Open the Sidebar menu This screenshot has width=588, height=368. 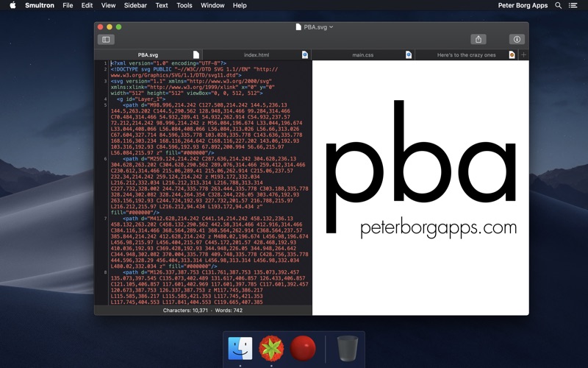[135, 5]
